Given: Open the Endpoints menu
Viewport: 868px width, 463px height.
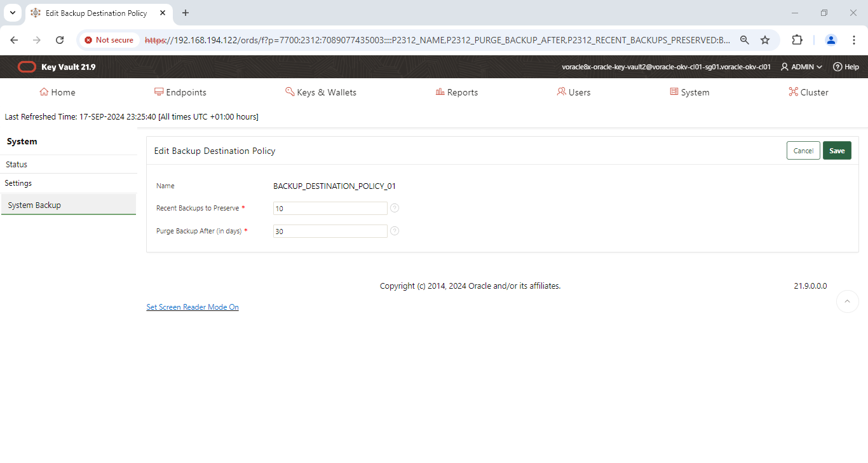Looking at the screenshot, I should 180,92.
